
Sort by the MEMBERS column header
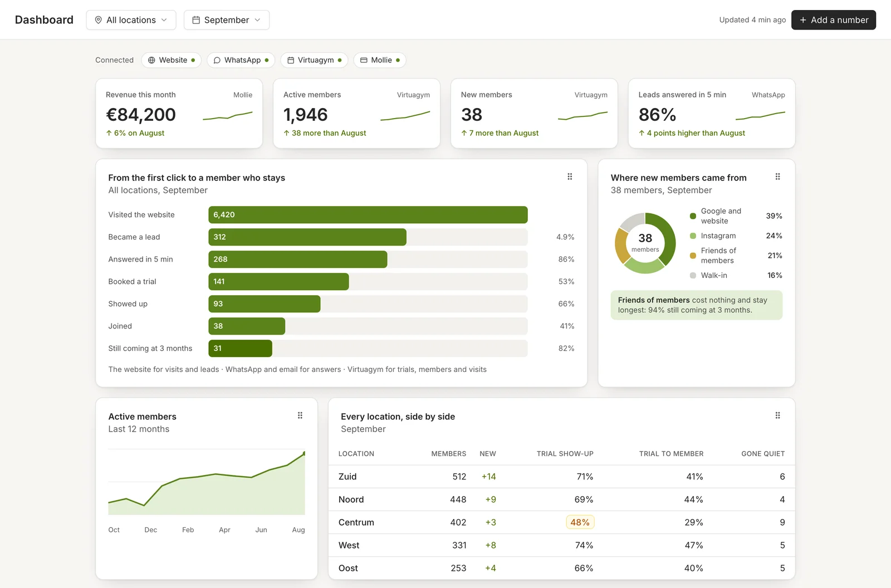click(x=448, y=454)
